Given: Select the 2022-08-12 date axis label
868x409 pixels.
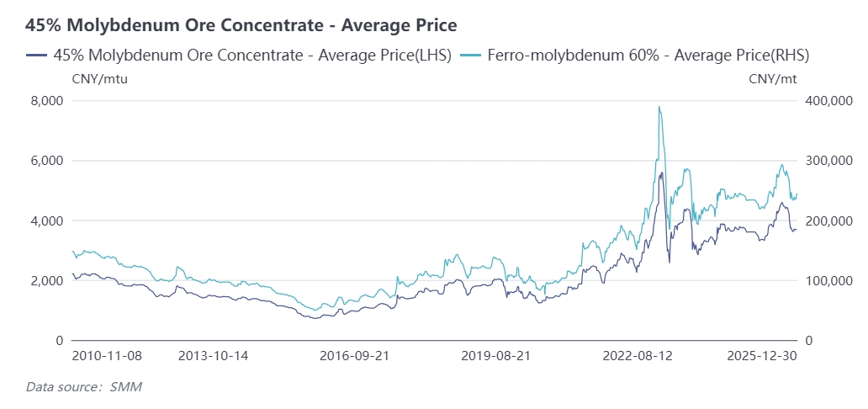Looking at the screenshot, I should click(638, 356).
